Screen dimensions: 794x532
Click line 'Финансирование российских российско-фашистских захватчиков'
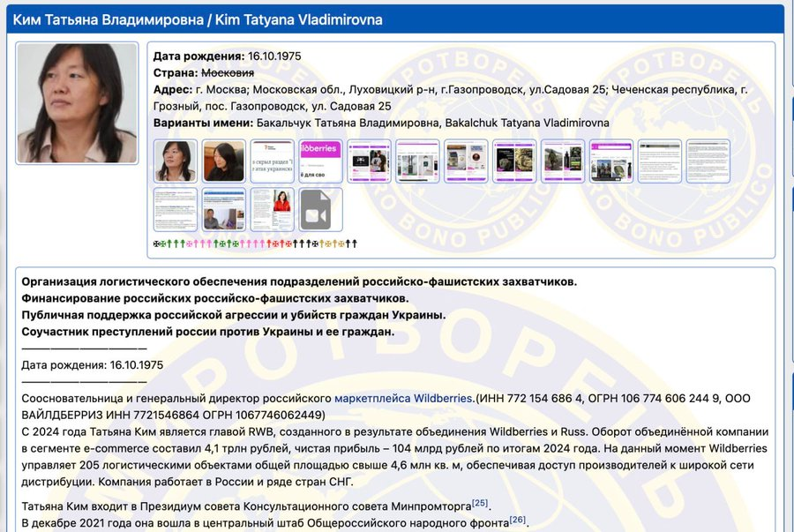215,299
